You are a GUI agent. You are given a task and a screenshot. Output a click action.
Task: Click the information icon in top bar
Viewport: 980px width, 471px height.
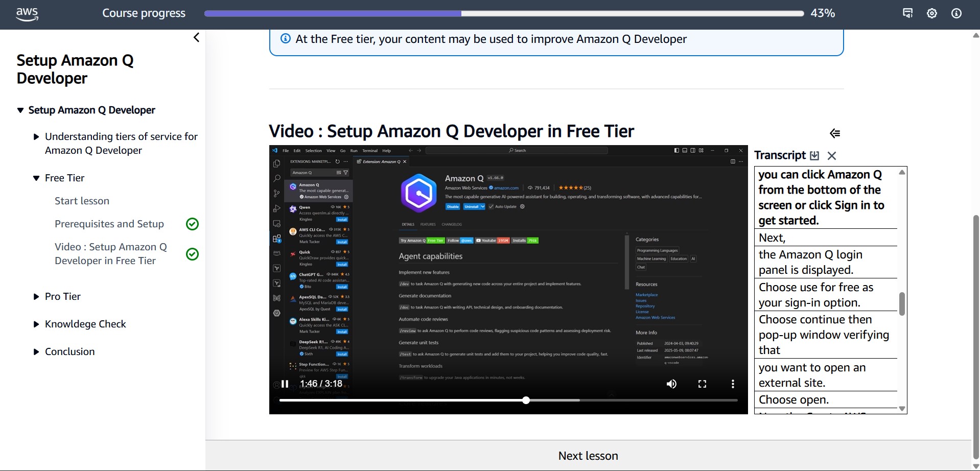[x=956, y=13]
